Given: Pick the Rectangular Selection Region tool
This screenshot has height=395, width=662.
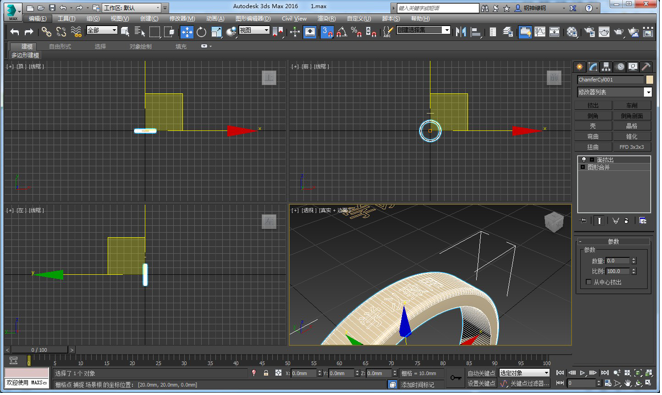Looking at the screenshot, I should pos(155,32).
